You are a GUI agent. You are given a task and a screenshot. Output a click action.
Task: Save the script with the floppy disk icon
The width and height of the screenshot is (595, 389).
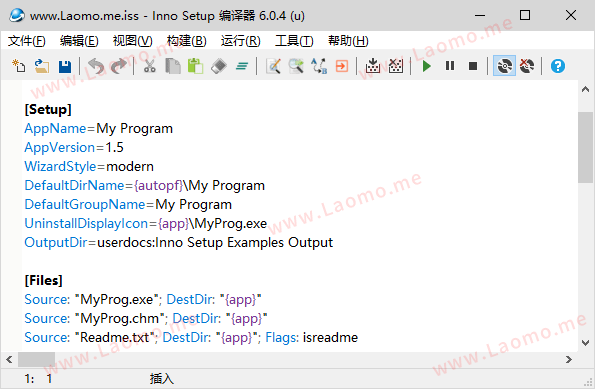[65, 66]
